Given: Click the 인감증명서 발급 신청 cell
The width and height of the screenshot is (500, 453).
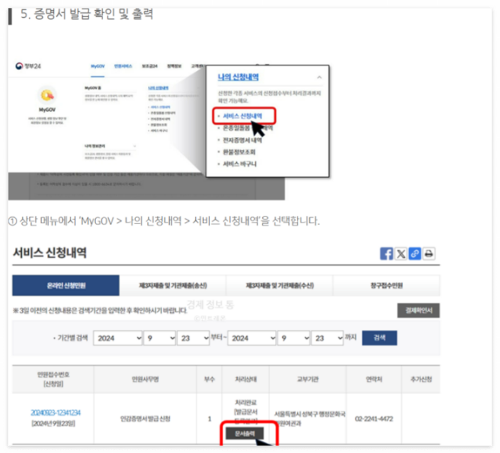Looking at the screenshot, I should pos(145,419).
